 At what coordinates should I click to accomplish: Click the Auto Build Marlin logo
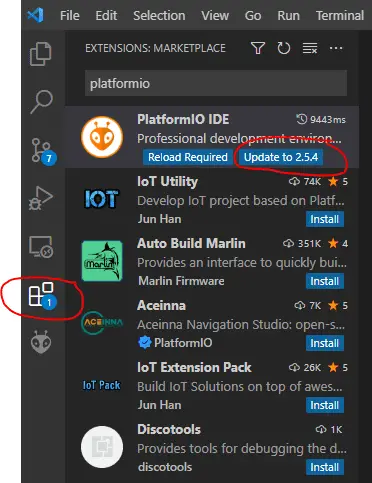(x=102, y=261)
